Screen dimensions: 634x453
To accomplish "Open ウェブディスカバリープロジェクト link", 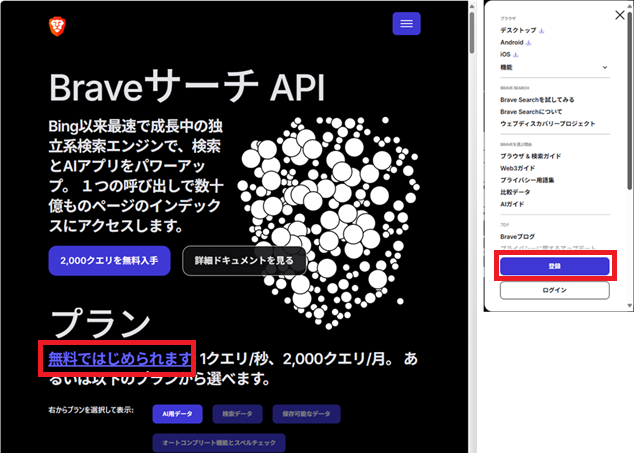I will [x=548, y=124].
